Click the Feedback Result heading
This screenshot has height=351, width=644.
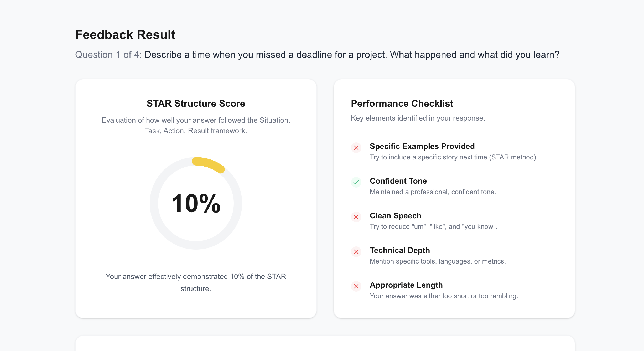click(x=125, y=35)
